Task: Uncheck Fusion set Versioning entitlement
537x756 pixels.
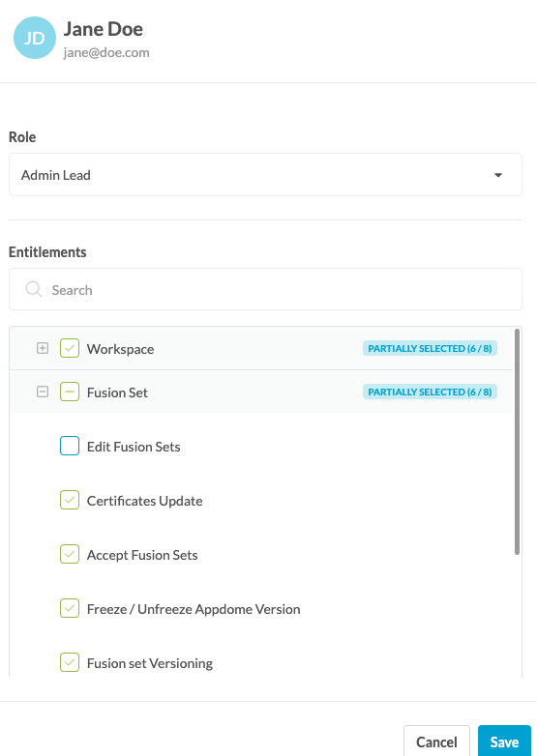Action: (70, 662)
